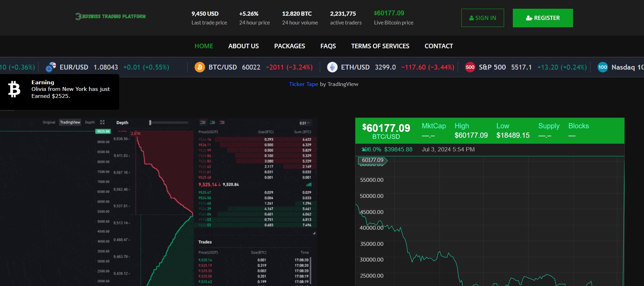The image size is (644, 286).
Task: Click the BTC/USD Bitcoin icon in ticker
Action: tap(200, 67)
